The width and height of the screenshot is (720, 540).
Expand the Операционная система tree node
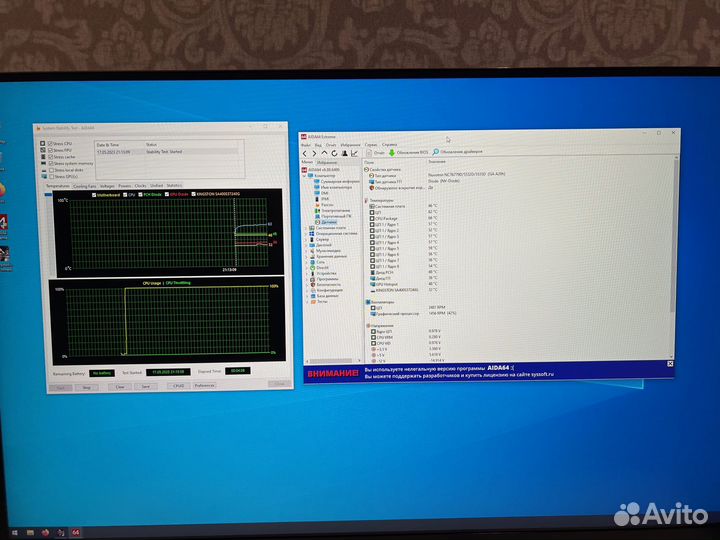coord(306,234)
